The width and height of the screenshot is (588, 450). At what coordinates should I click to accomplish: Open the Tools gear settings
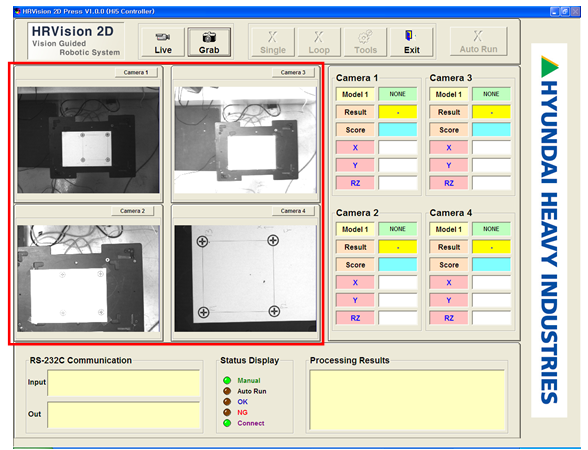click(x=365, y=42)
